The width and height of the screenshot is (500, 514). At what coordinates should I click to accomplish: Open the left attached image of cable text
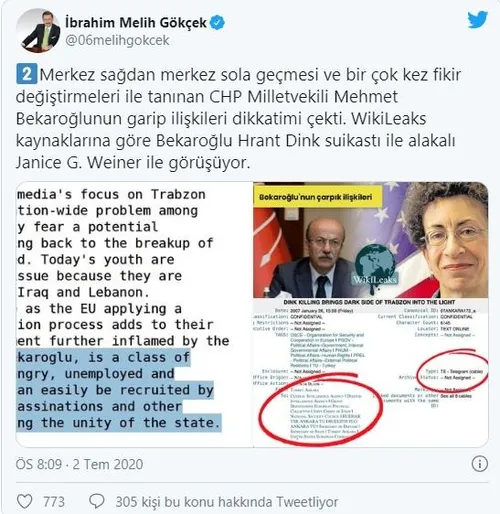click(134, 314)
